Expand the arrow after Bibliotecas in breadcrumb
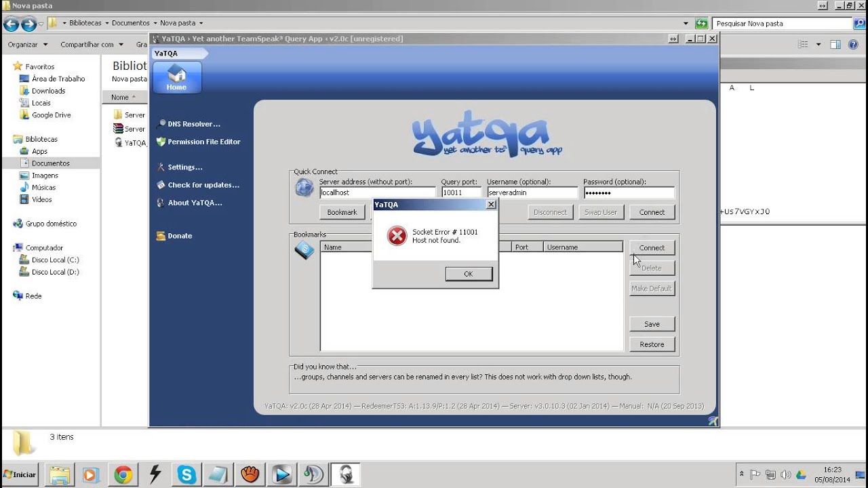The image size is (868, 488). point(106,23)
